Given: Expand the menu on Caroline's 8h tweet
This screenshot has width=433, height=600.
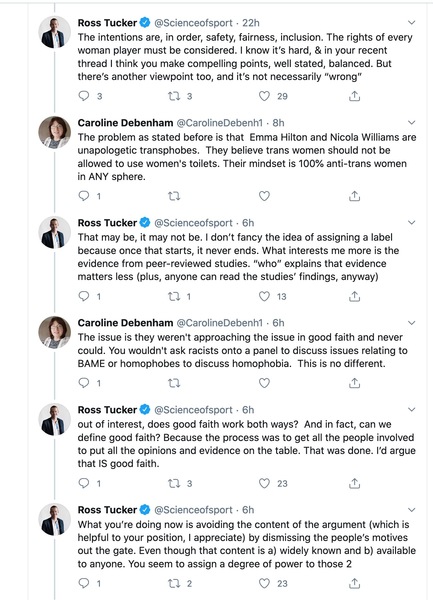Looking at the screenshot, I should (x=412, y=122).
